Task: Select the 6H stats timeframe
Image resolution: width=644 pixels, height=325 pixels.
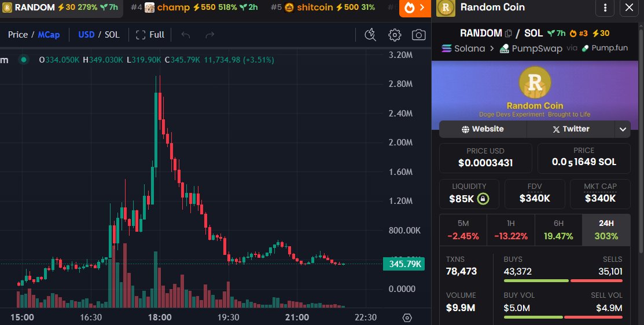Action: point(558,230)
